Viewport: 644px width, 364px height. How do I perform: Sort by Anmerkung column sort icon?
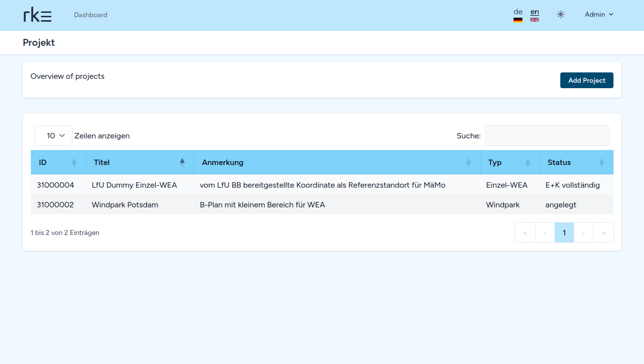(468, 163)
